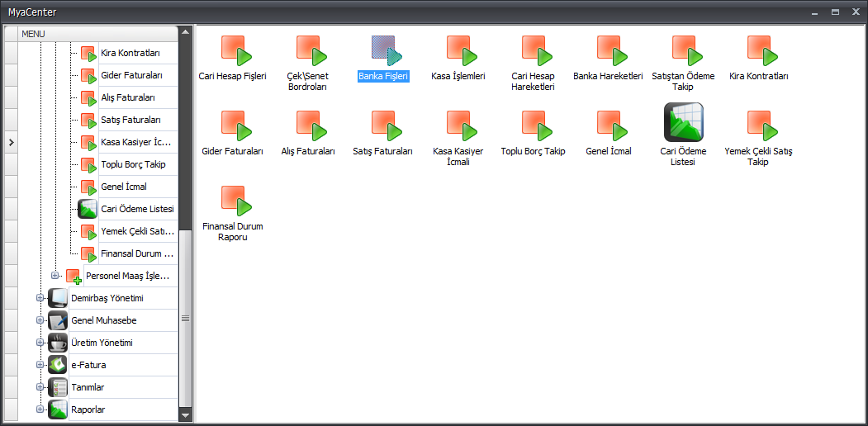The height and width of the screenshot is (426, 868).
Task: Select Yemek Çekli Satı... in menu tree
Action: coord(138,231)
